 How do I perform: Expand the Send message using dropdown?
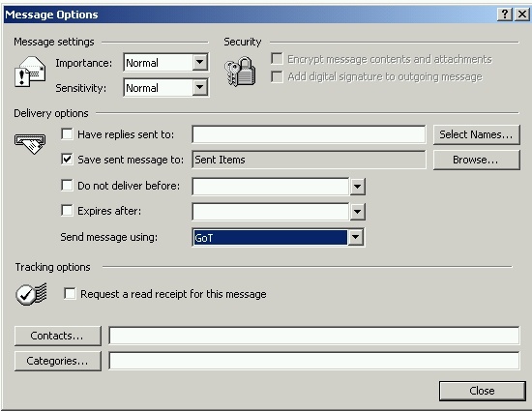tap(356, 237)
